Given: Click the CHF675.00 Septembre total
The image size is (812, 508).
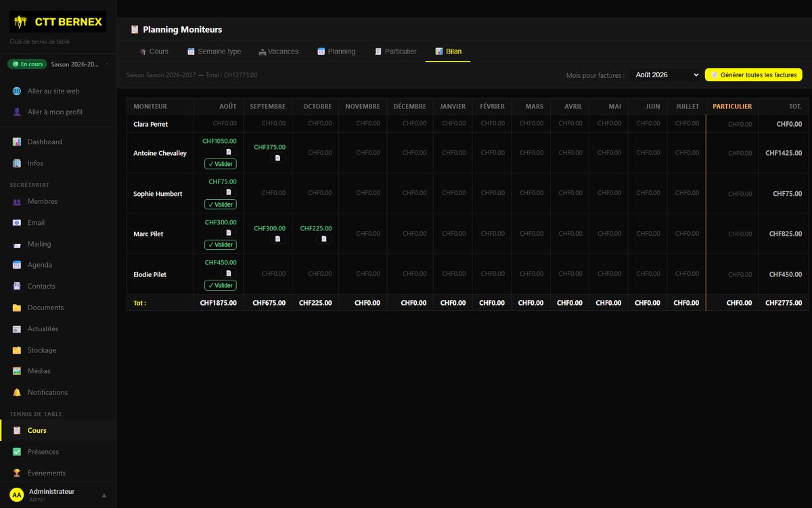Looking at the screenshot, I should tap(269, 303).
